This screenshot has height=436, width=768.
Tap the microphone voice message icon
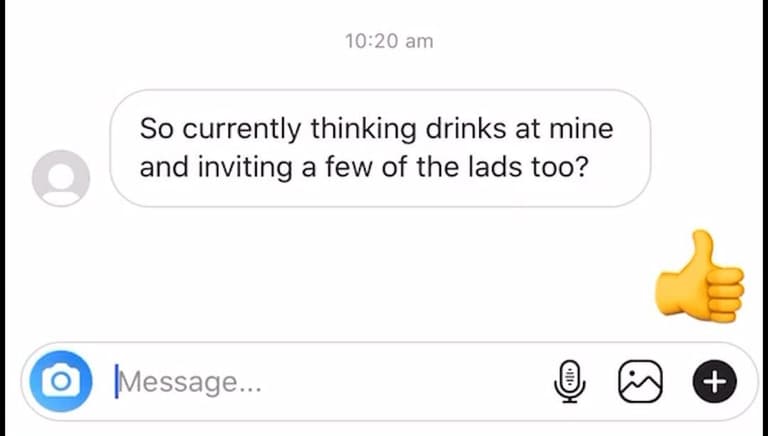click(x=569, y=381)
